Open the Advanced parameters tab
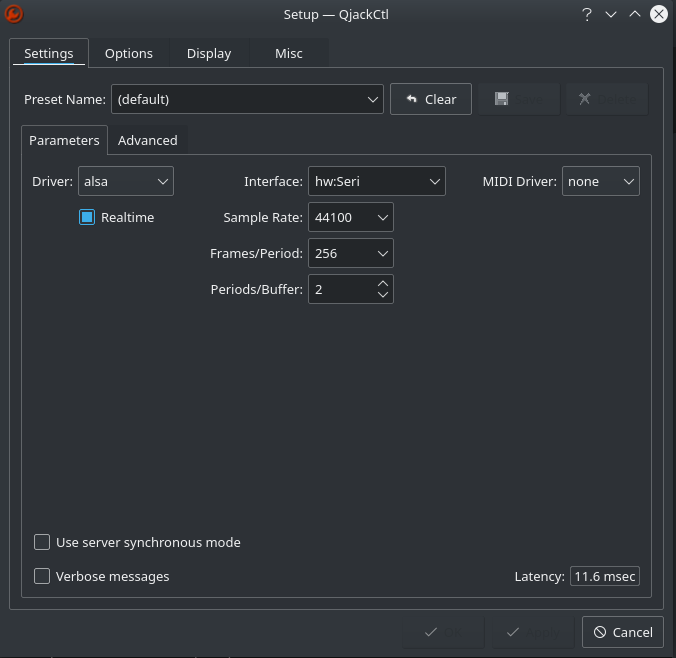The image size is (676, 658). coord(147,140)
